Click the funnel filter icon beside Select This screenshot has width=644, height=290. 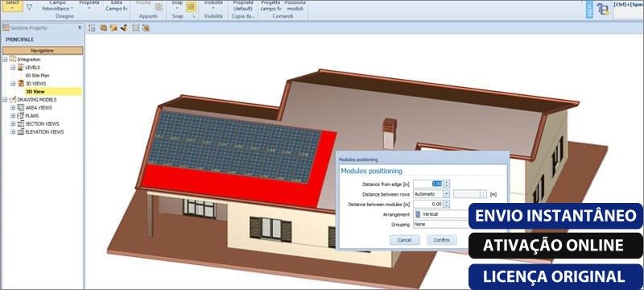click(30, 6)
